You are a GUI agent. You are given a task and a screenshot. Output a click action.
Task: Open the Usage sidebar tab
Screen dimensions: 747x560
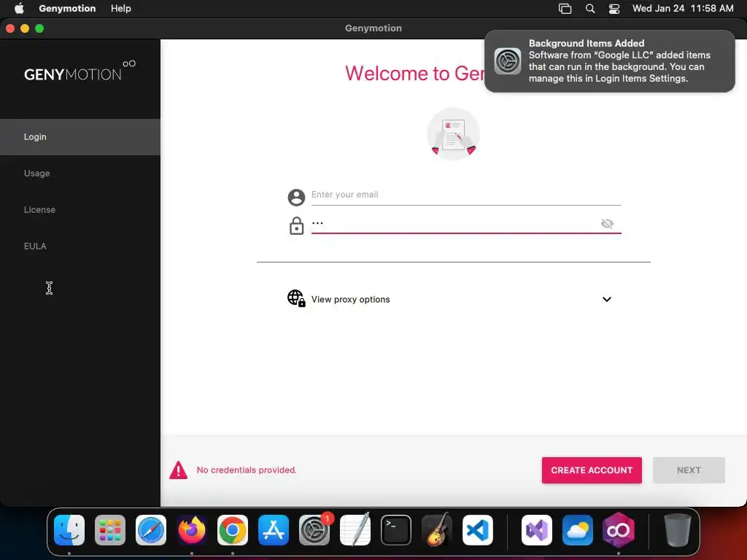pyautogui.click(x=80, y=174)
